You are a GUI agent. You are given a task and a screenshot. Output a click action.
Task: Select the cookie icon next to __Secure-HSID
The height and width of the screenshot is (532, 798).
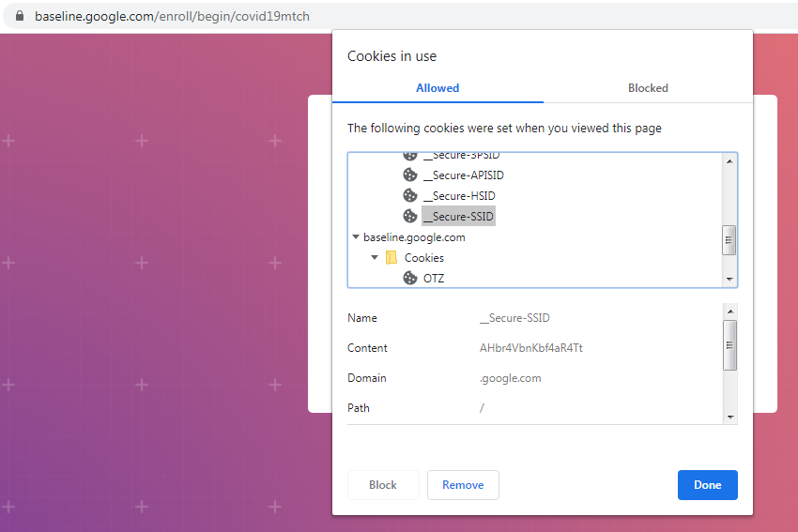click(x=410, y=195)
